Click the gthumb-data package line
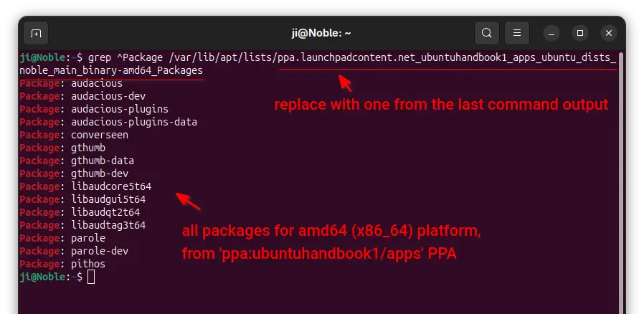Image resolution: width=644 pixels, height=314 pixels. [77, 161]
